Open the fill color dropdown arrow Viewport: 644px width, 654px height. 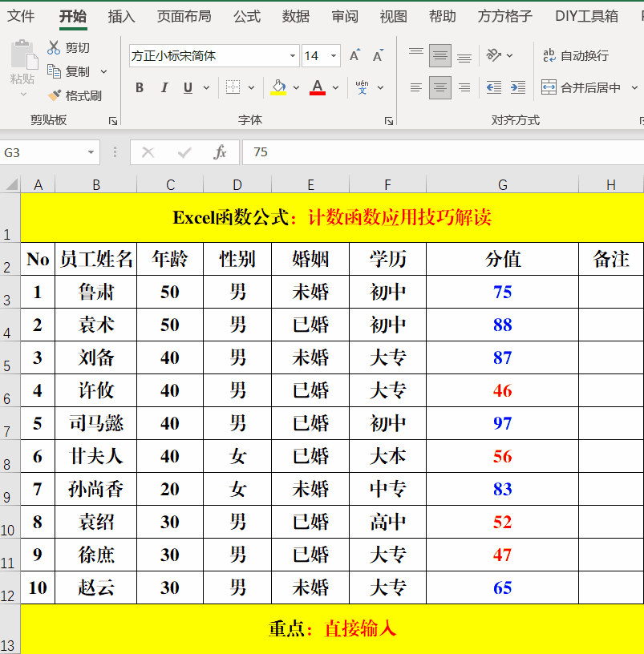point(296,87)
